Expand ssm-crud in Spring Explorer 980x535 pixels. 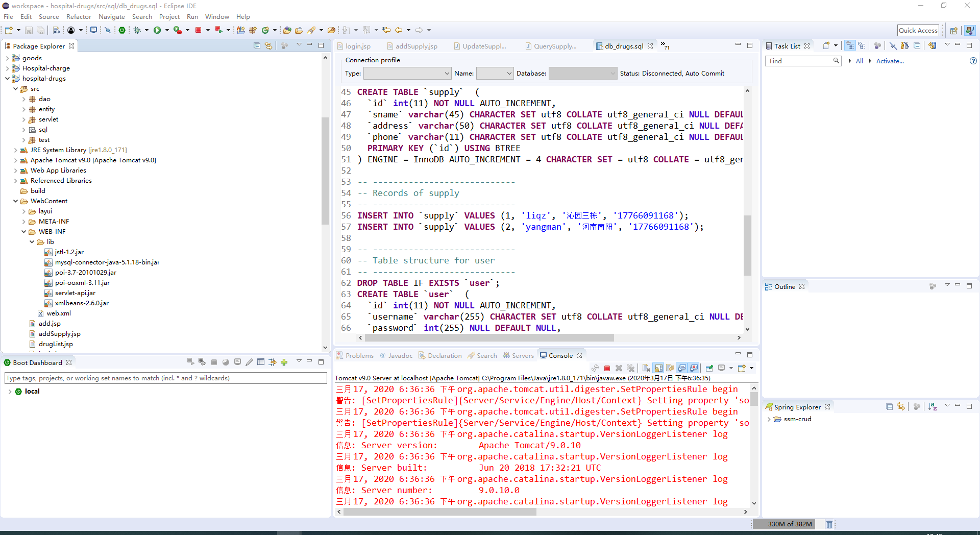click(769, 419)
